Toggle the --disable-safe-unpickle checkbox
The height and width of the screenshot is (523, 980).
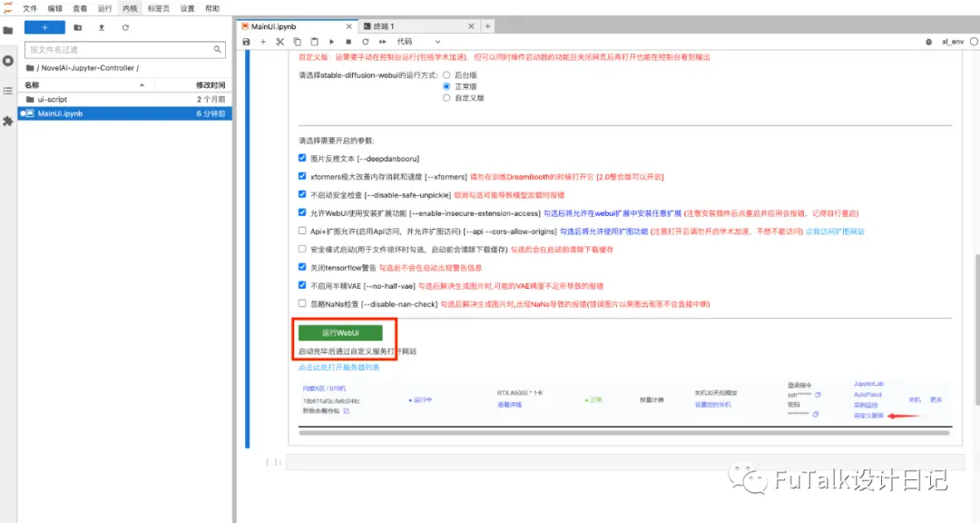[x=302, y=194]
